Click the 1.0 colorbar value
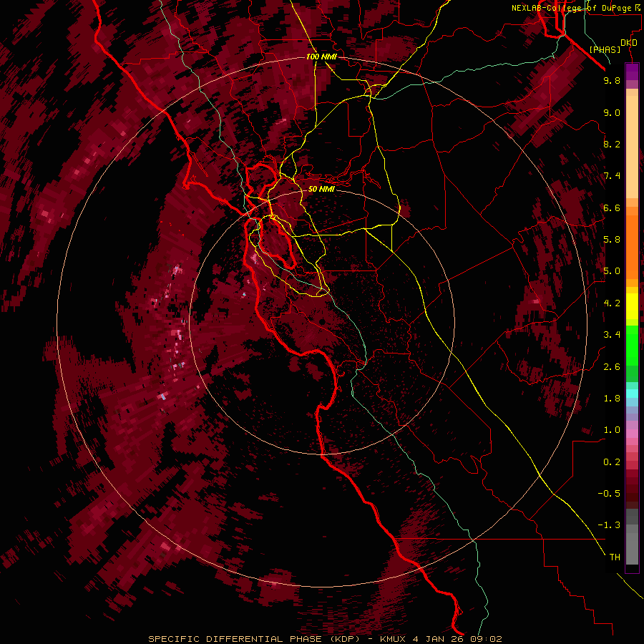Viewport: 644px width, 644px height. (x=612, y=430)
